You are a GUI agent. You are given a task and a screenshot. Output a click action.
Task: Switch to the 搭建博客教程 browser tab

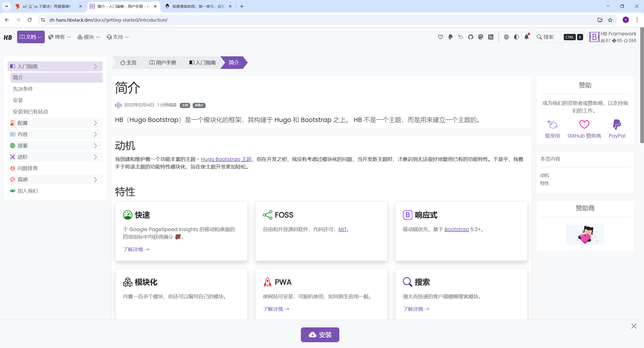pos(198,6)
